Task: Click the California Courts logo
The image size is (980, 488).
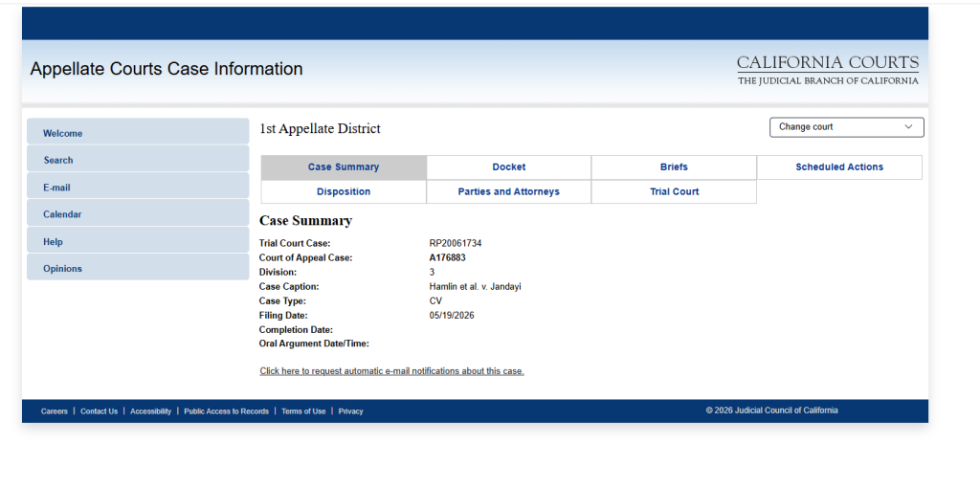Action: 828,71
